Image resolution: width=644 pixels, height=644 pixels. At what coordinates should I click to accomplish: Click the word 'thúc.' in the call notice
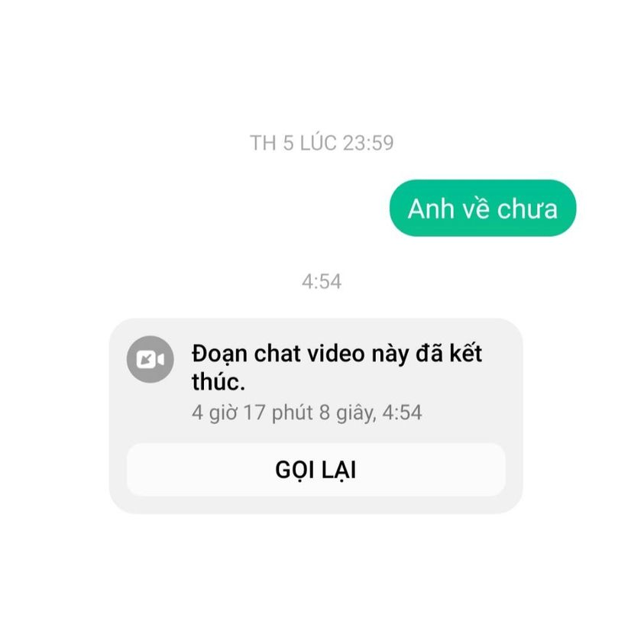(x=218, y=382)
